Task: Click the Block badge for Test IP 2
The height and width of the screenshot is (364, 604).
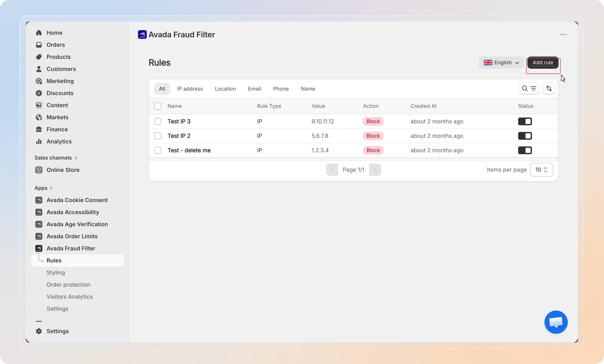Action: (373, 136)
